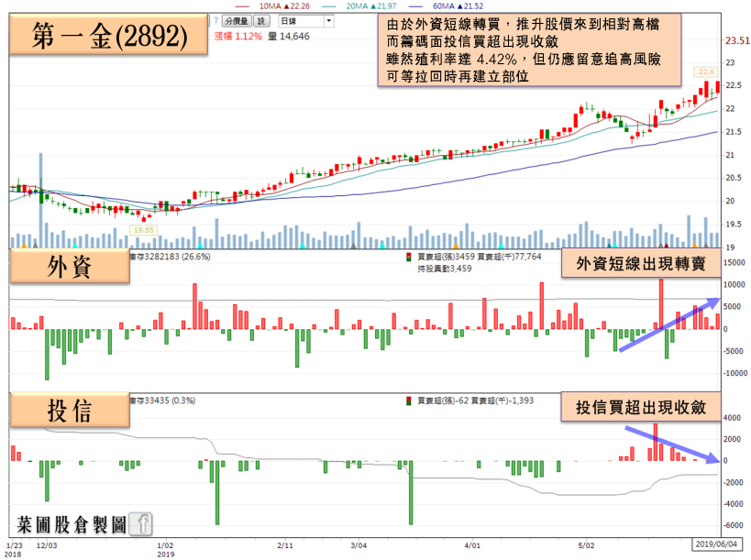Click the 19.55 low price label
The image size is (751, 560).
pos(144,230)
